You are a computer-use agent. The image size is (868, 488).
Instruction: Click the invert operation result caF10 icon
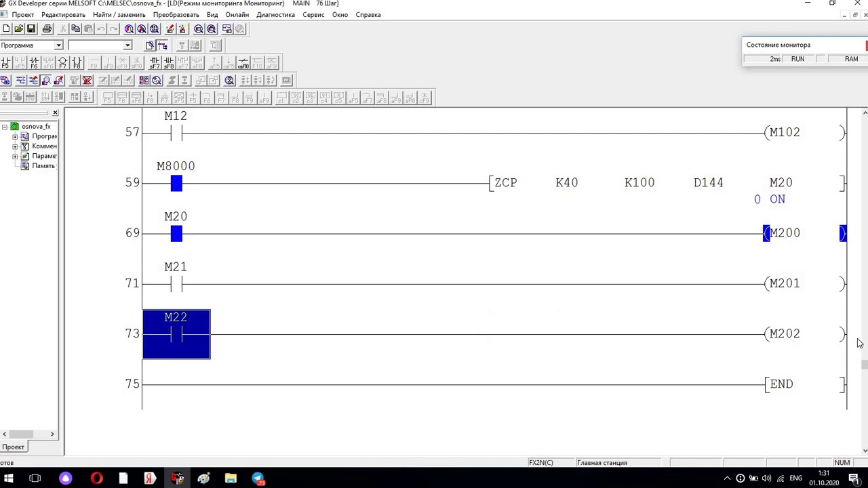243,62
